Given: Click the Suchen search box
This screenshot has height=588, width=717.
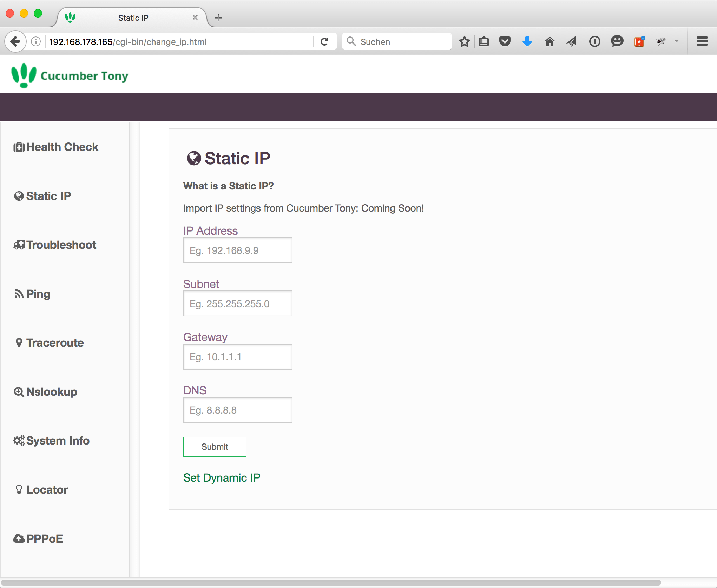Looking at the screenshot, I should click(397, 42).
